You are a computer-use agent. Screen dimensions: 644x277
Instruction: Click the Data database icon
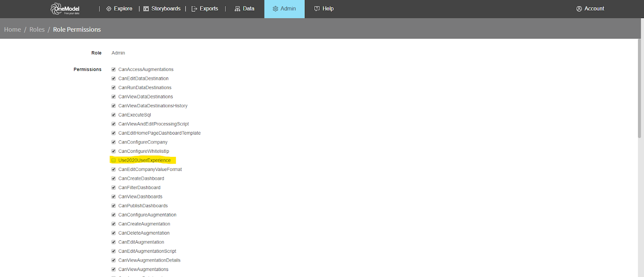(237, 9)
